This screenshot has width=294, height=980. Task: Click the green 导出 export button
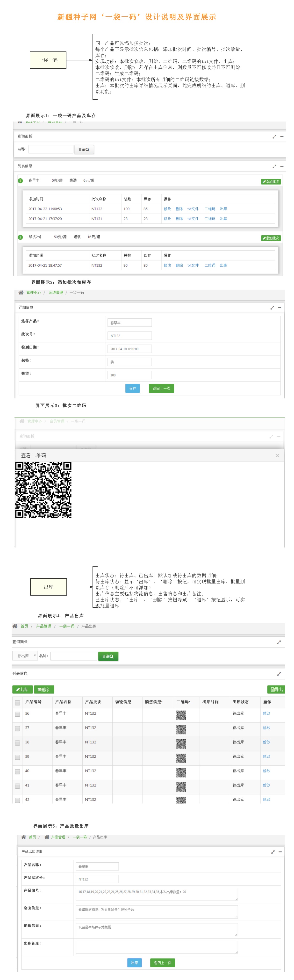pos(276,689)
